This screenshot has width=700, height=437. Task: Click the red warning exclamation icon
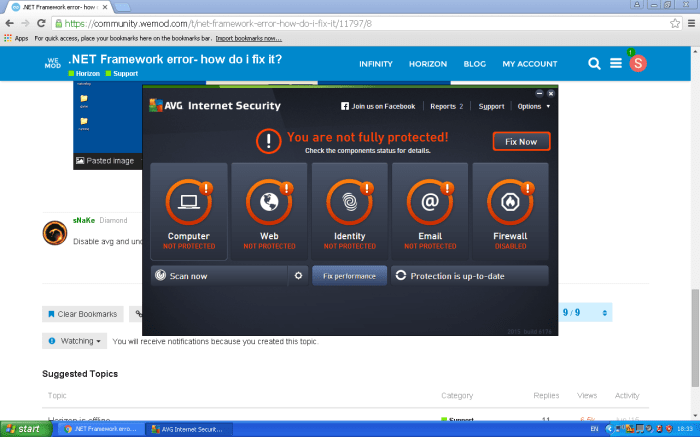coord(268,141)
